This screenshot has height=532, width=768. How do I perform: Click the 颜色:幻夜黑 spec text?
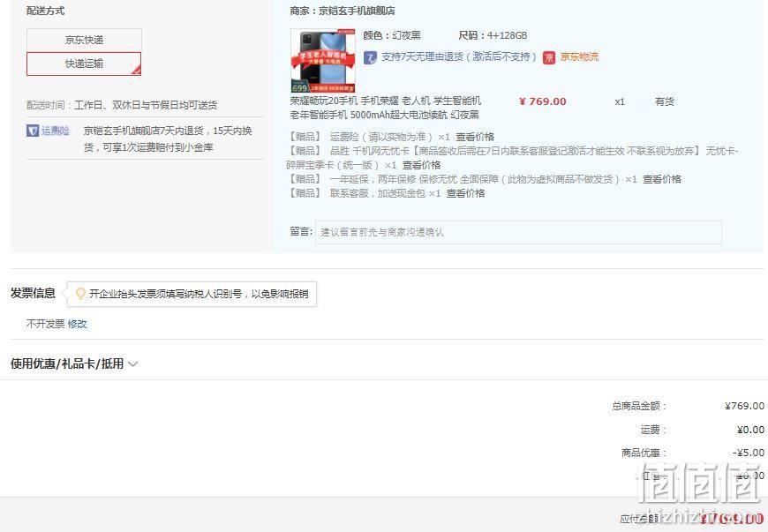point(392,35)
